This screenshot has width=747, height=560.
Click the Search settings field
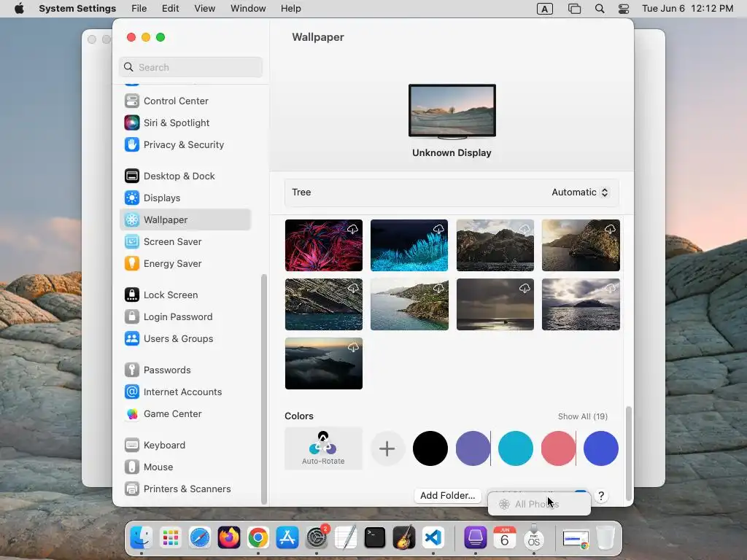190,67
